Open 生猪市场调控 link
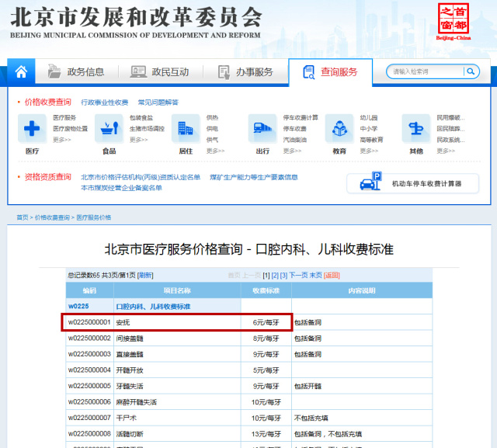Image resolution: width=497 pixels, height=448 pixels. pyautogui.click(x=147, y=129)
